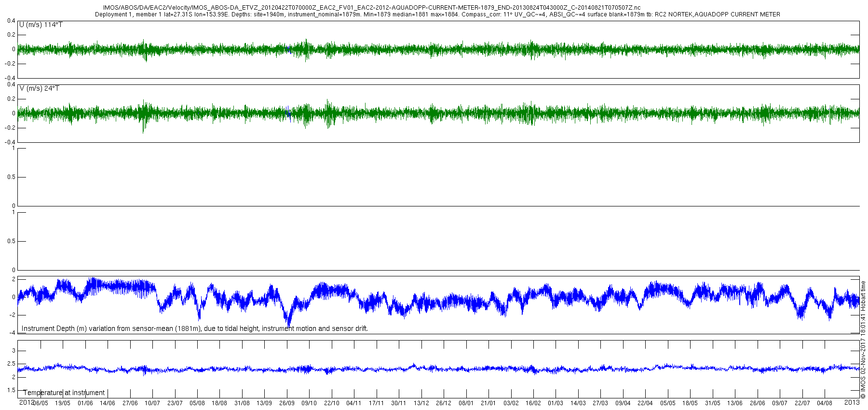The image size is (868, 410).
Task: Click the '01/06' date tick label
Action: (85, 403)
